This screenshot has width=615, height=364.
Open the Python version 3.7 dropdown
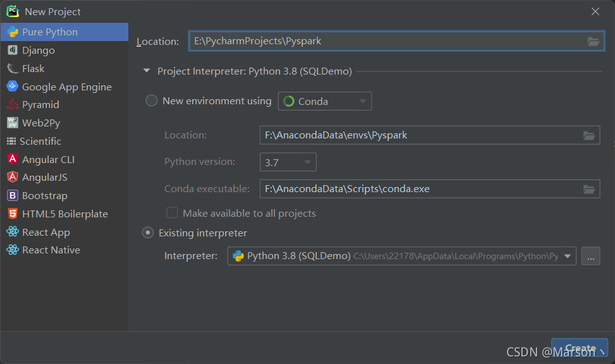coord(288,162)
